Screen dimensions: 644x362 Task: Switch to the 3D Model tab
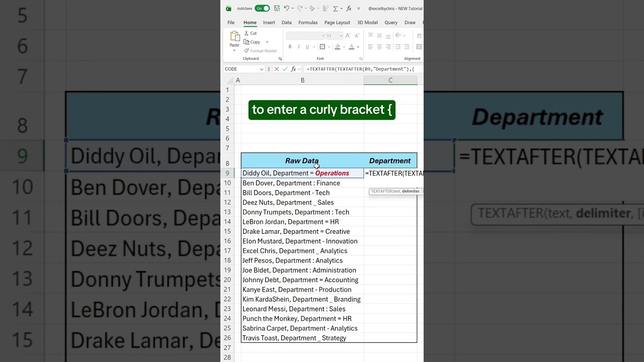pos(367,23)
